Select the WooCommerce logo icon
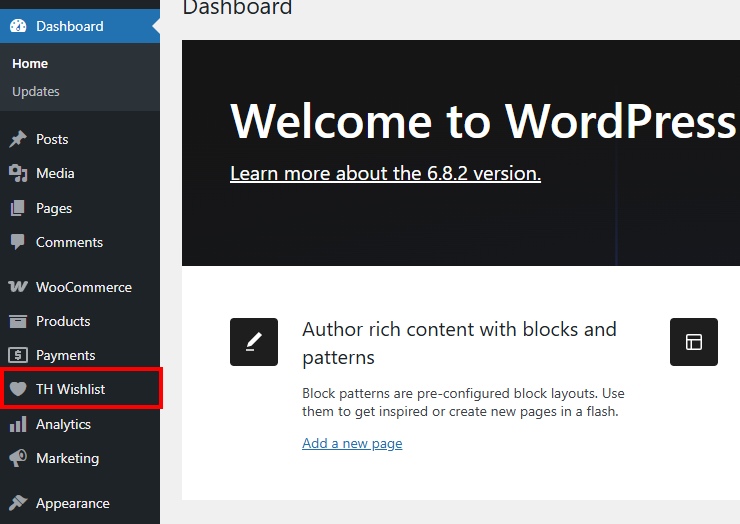Image resolution: width=740 pixels, height=524 pixels. pos(18,287)
